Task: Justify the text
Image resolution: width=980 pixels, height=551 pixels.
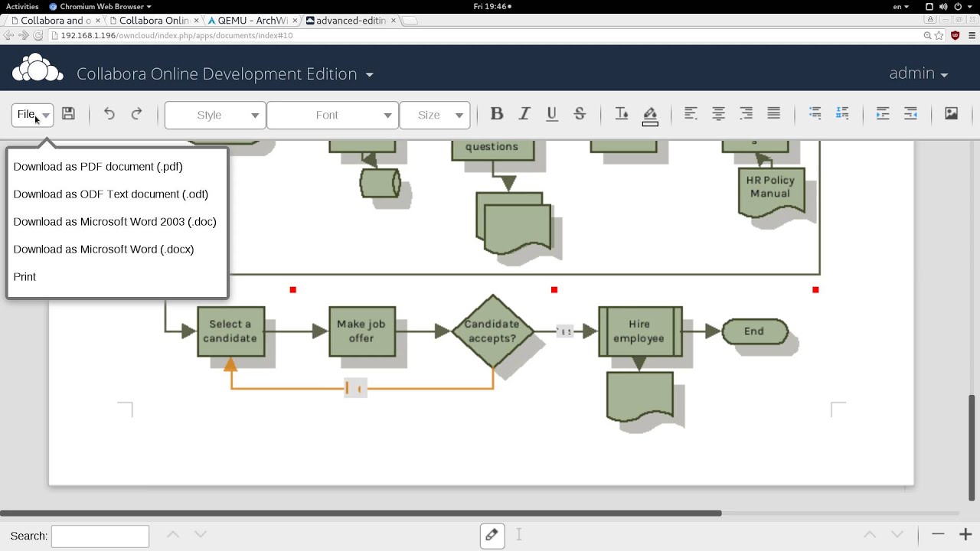Action: click(774, 114)
